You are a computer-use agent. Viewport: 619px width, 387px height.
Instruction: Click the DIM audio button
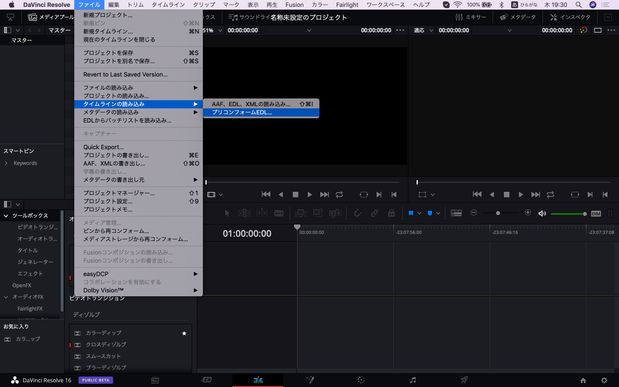[x=596, y=214]
